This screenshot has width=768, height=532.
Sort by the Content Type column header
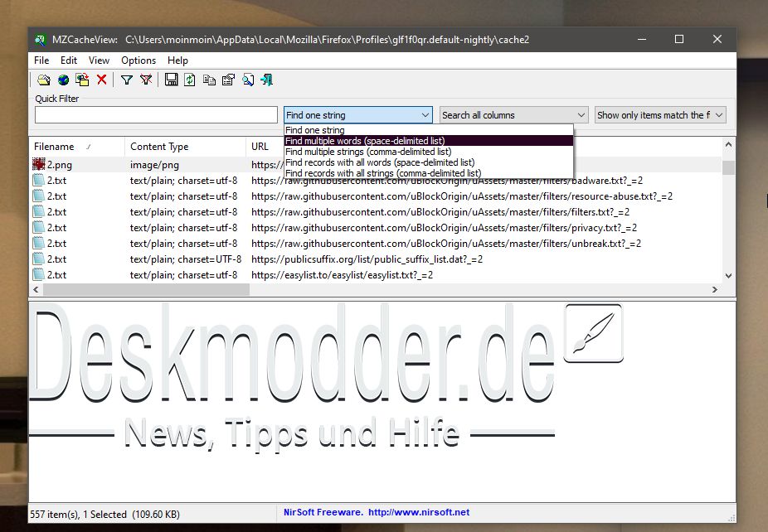pos(185,147)
